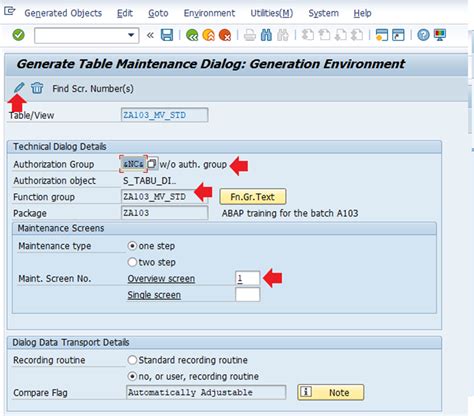Select the one step maintenance type
The image size is (474, 416).
tap(132, 246)
